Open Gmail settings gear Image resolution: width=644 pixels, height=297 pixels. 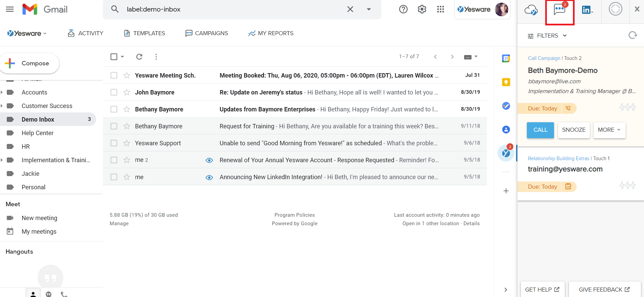[x=422, y=9]
